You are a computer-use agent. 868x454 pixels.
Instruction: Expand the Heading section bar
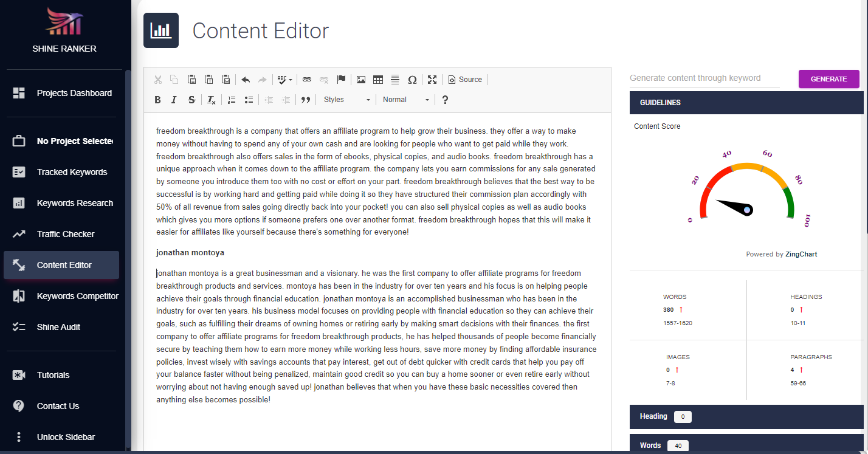pos(746,416)
